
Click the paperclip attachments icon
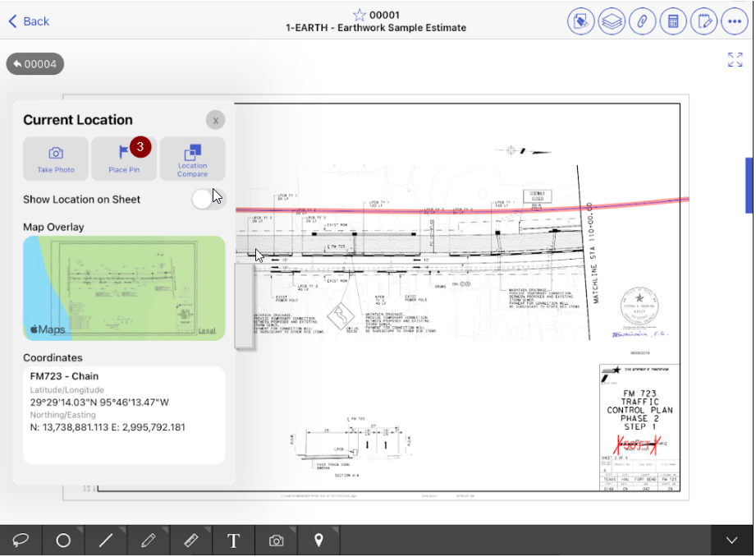click(642, 21)
